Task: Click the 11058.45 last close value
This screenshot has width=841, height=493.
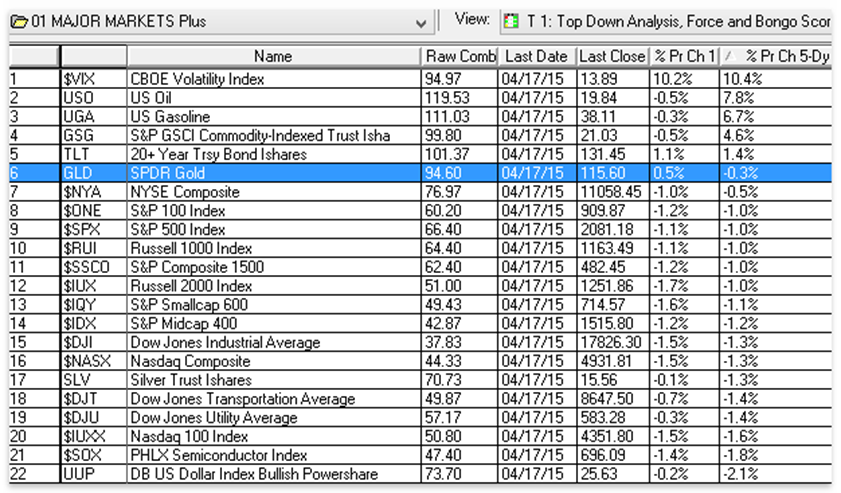Action: [613, 192]
